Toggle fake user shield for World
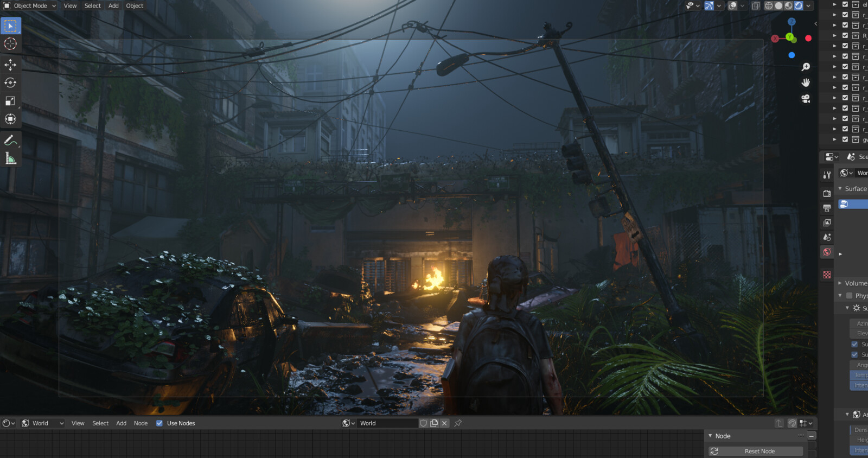 point(424,423)
